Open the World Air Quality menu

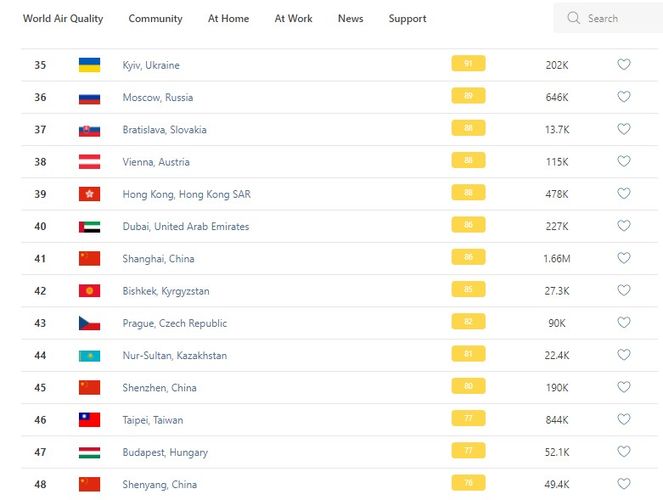point(63,19)
